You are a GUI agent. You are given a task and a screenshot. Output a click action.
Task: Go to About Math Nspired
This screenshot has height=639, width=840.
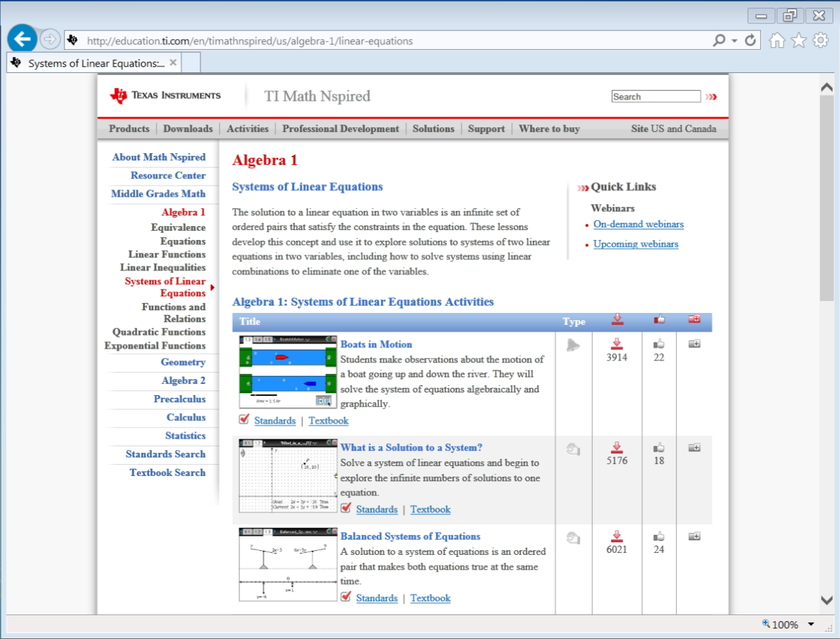(x=159, y=157)
